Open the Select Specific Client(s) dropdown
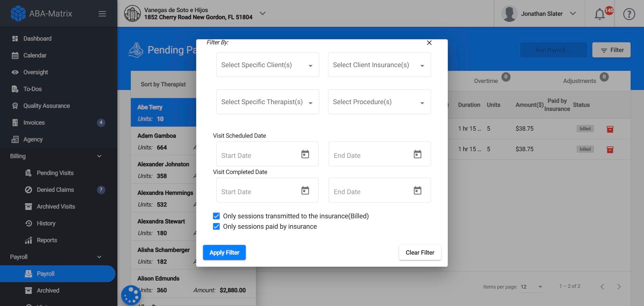Screen dimensions: 644x306 [267, 64]
